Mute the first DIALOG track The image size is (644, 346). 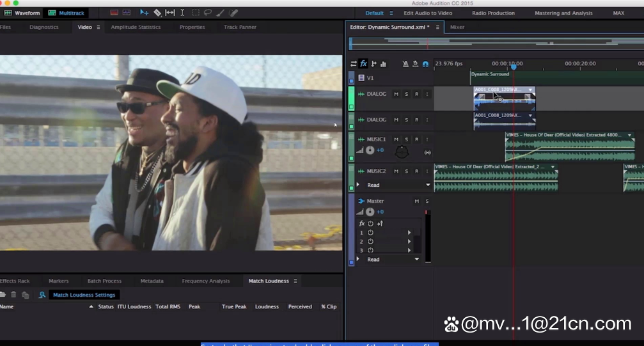tap(396, 94)
